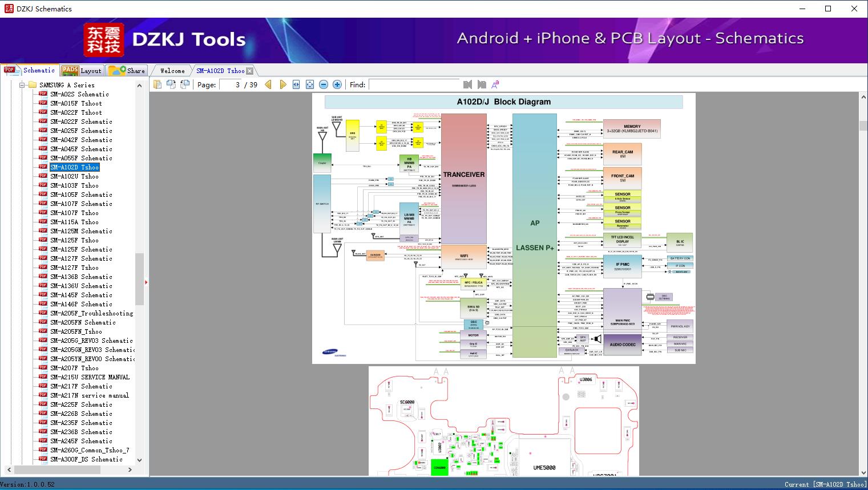The width and height of the screenshot is (868, 490).
Task: Click the Find text field
Action: tap(414, 84)
